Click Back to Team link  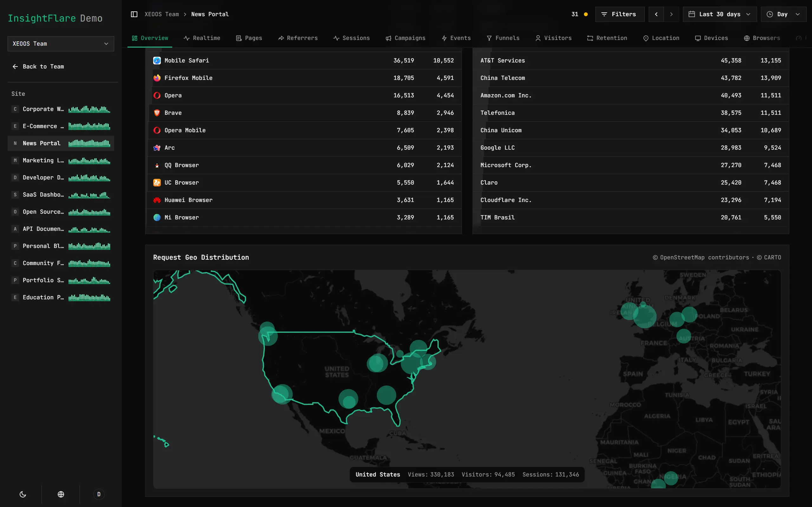click(38, 66)
